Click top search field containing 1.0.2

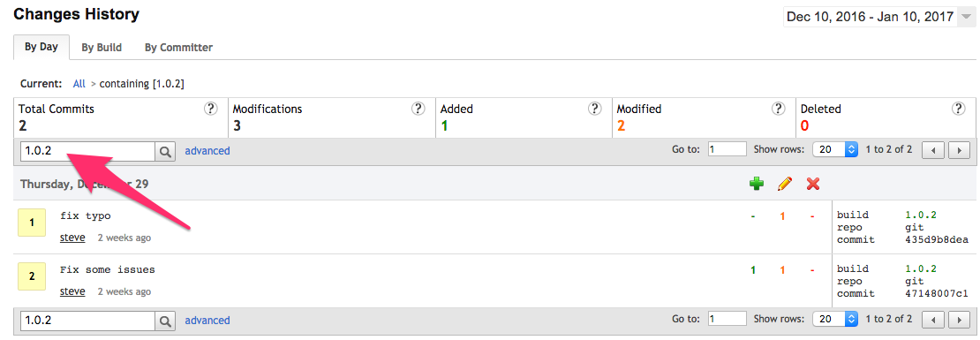pyautogui.click(x=88, y=151)
